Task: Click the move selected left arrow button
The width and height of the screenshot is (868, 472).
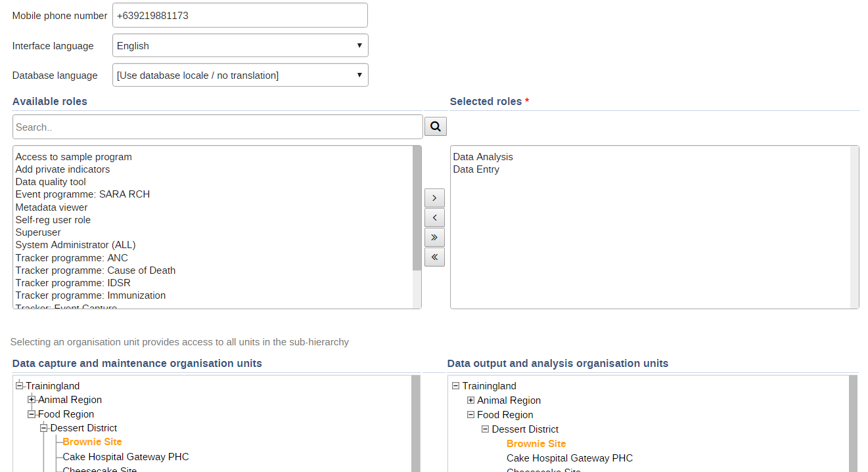Action: [x=434, y=217]
